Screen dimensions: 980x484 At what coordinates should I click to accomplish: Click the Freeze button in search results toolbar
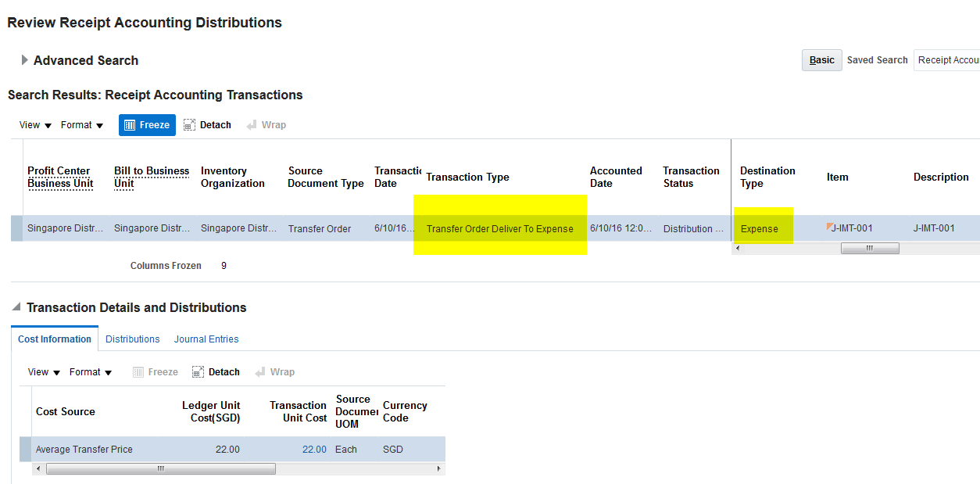click(147, 125)
